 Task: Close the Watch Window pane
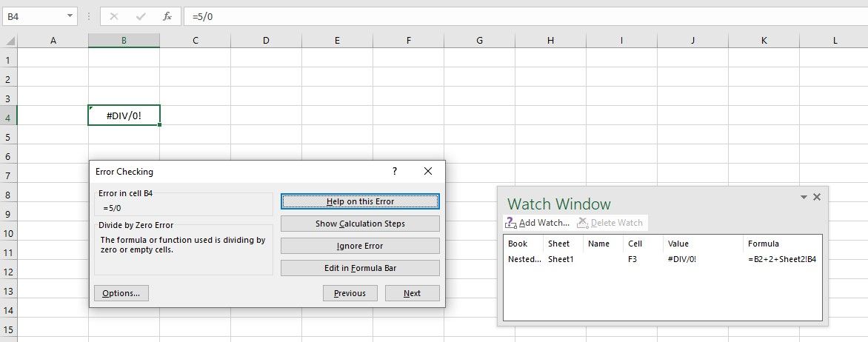pyautogui.click(x=816, y=197)
